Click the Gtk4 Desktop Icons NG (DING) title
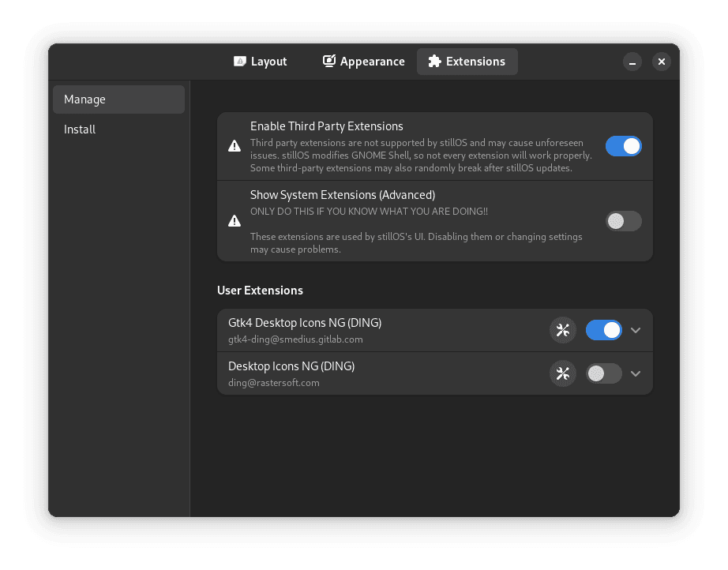 click(x=305, y=323)
